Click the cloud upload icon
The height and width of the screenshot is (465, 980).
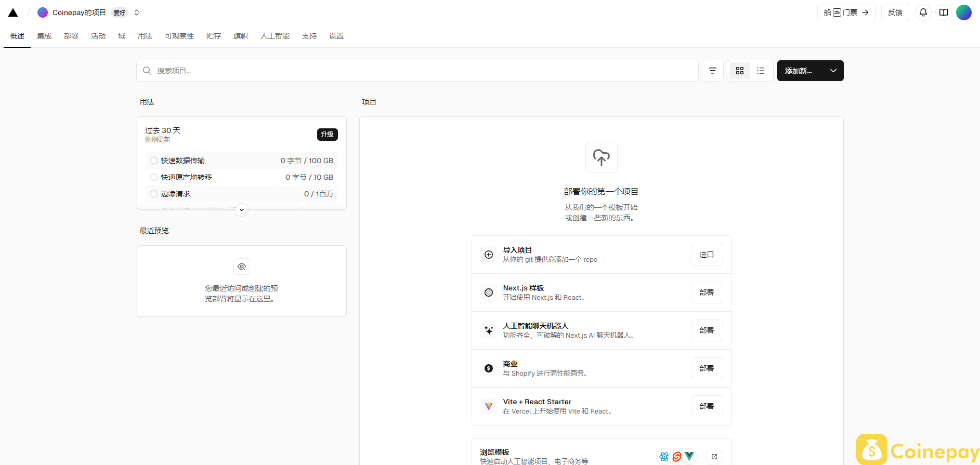(x=602, y=157)
